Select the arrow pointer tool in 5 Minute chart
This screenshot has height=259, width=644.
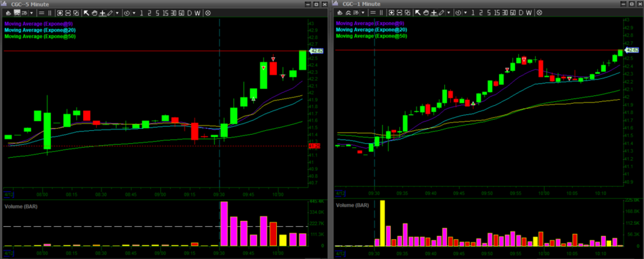(x=86, y=13)
